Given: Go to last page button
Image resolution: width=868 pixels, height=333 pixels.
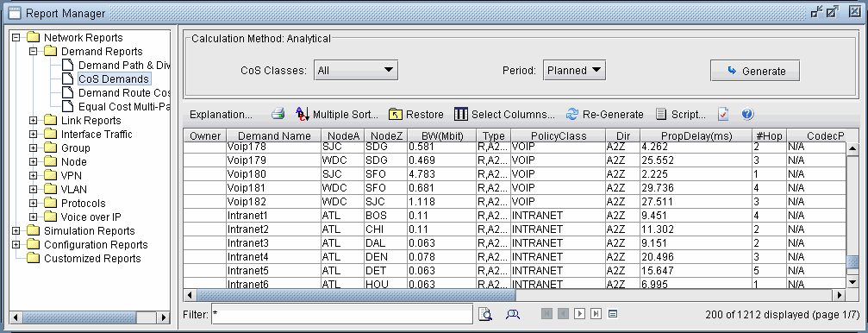Looking at the screenshot, I should [596, 314].
